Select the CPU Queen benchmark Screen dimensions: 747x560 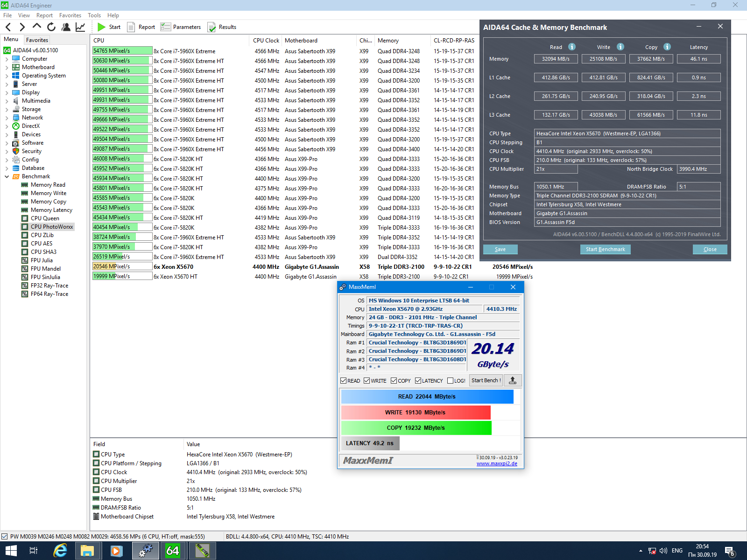pyautogui.click(x=45, y=218)
